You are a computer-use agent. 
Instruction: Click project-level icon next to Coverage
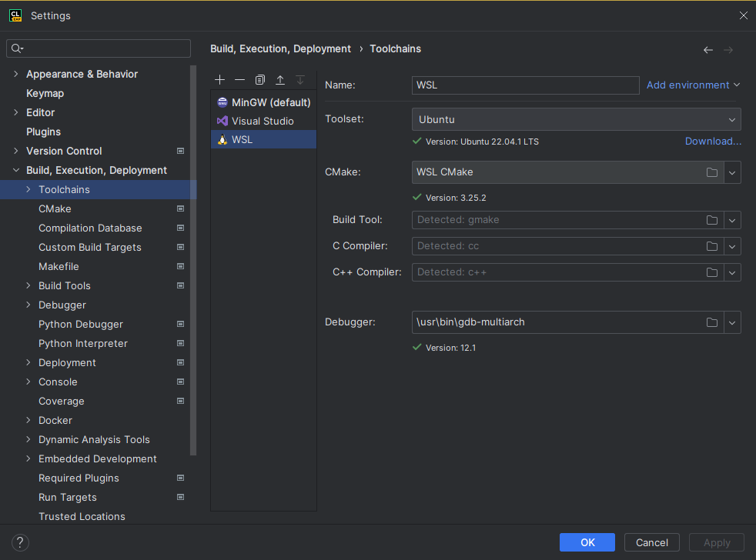[x=180, y=401]
